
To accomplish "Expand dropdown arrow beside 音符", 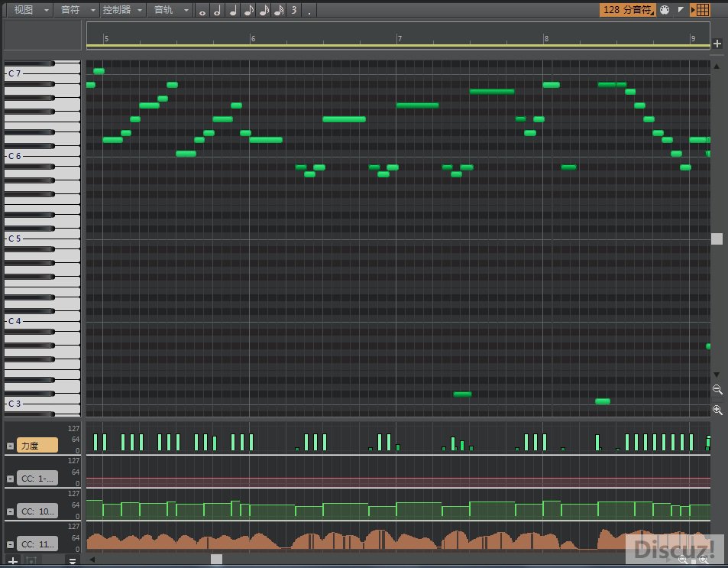I will 93,10.
